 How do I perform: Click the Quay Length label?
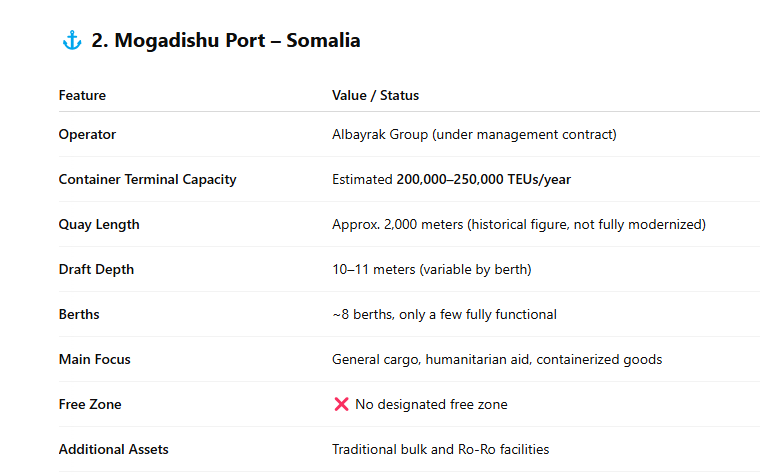99,224
